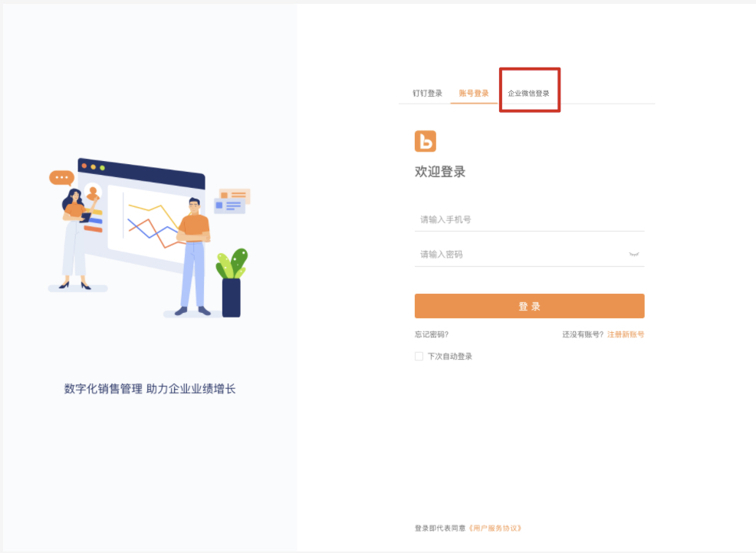Open the 《用户服务协议》 link
The height and width of the screenshot is (553, 756).
coord(495,528)
